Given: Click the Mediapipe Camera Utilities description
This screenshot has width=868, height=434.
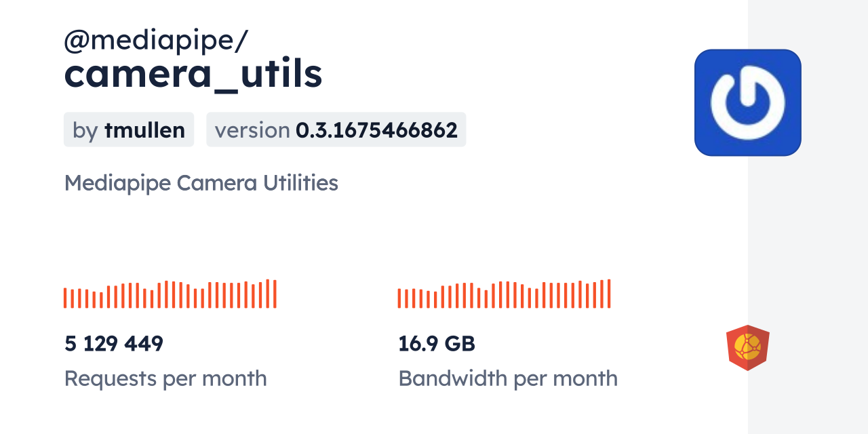Looking at the screenshot, I should [x=201, y=182].
